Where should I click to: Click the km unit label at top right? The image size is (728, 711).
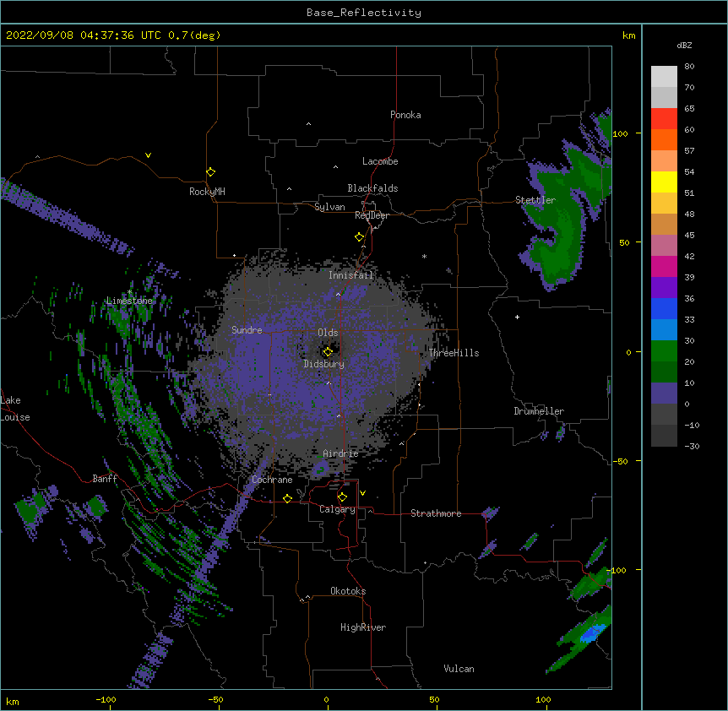point(629,35)
